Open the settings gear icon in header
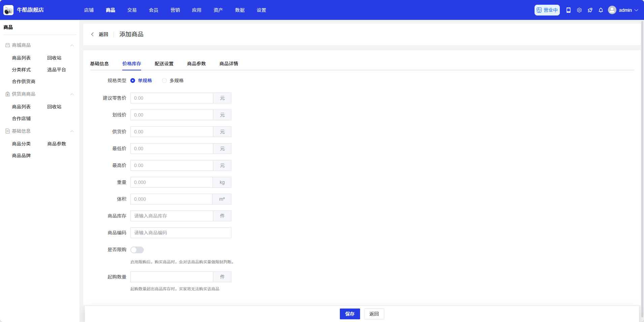Image resolution: width=644 pixels, height=322 pixels. click(579, 10)
